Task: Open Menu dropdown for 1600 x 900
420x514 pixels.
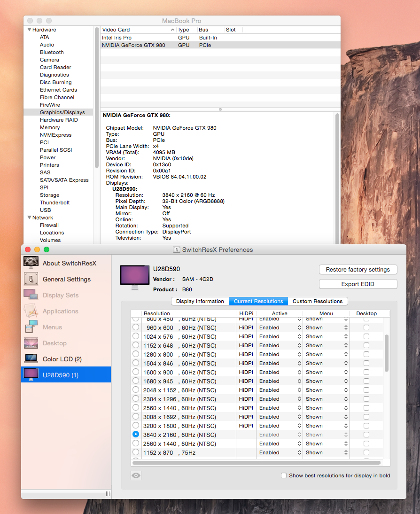Action: [x=326, y=372]
